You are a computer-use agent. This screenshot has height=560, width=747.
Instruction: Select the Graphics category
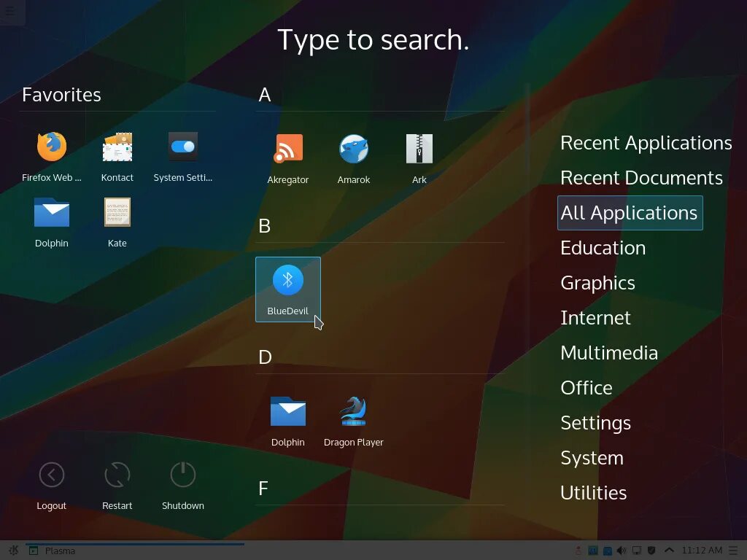pos(597,283)
